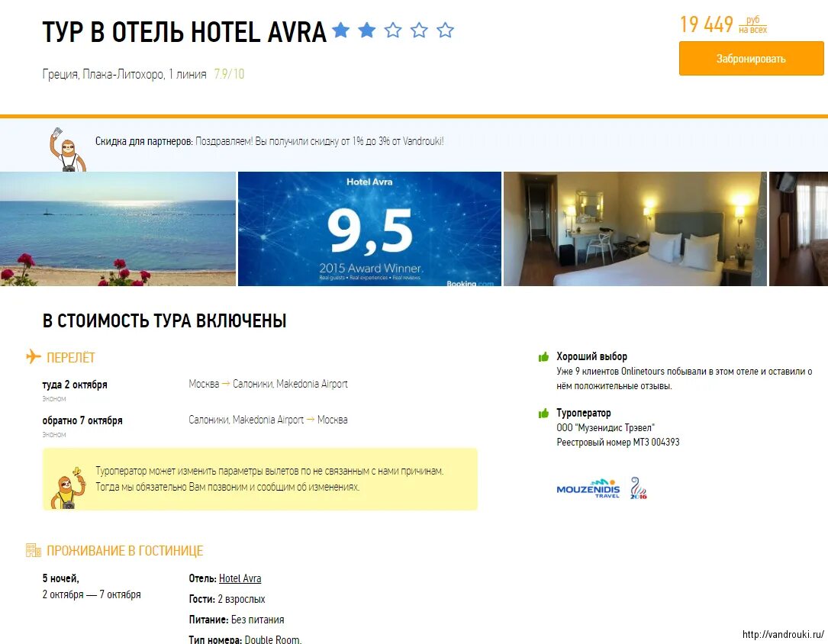Open the Hotel Avra hotel link
The image size is (828, 644).
coord(240,578)
